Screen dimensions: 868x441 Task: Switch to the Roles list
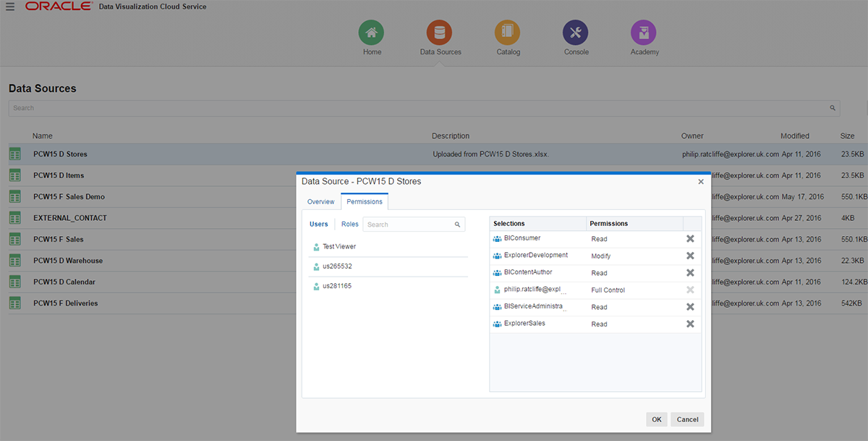(x=350, y=224)
